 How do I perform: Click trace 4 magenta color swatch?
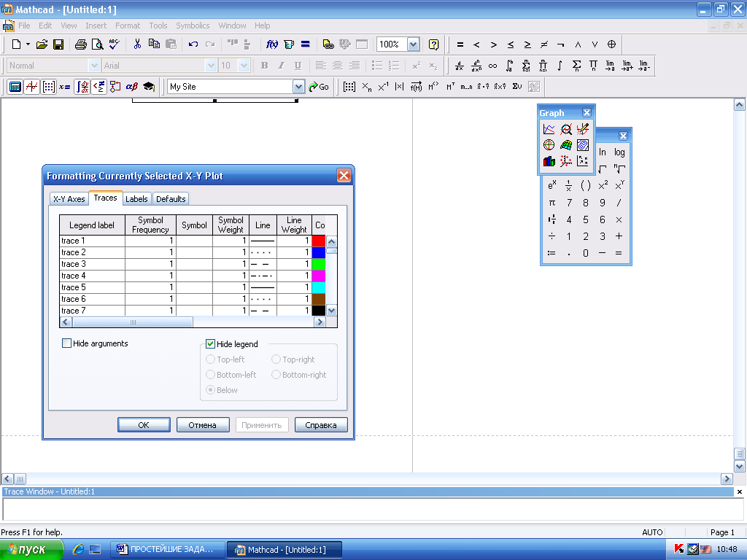click(318, 276)
